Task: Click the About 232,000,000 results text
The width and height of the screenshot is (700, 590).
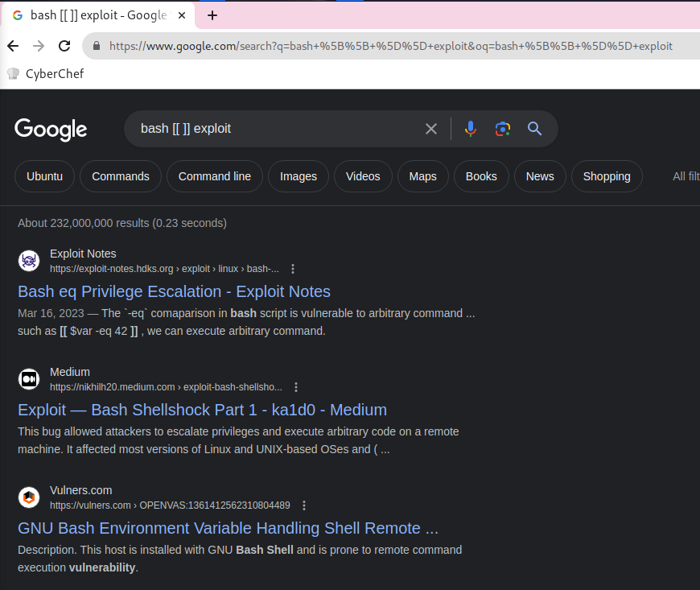Action: [x=122, y=223]
